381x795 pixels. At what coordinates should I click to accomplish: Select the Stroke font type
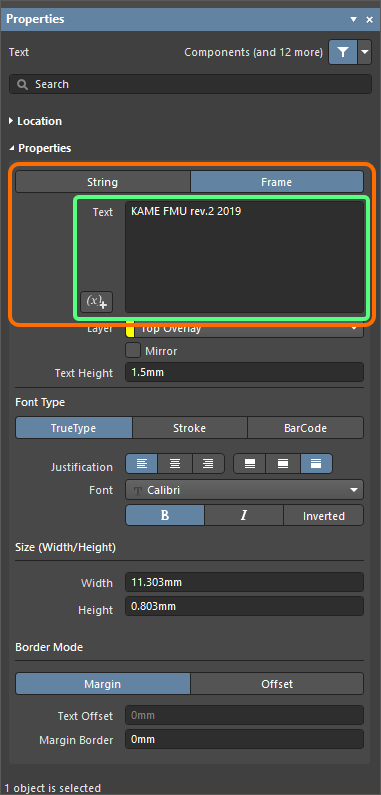tap(190, 428)
